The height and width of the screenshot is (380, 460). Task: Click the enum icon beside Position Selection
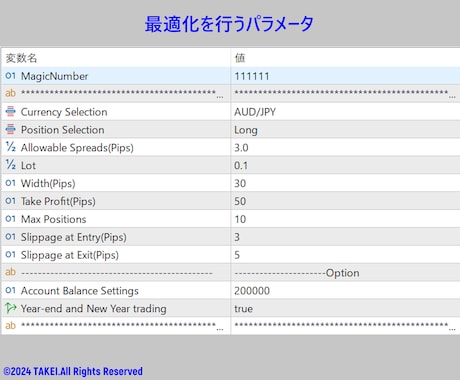(10, 129)
